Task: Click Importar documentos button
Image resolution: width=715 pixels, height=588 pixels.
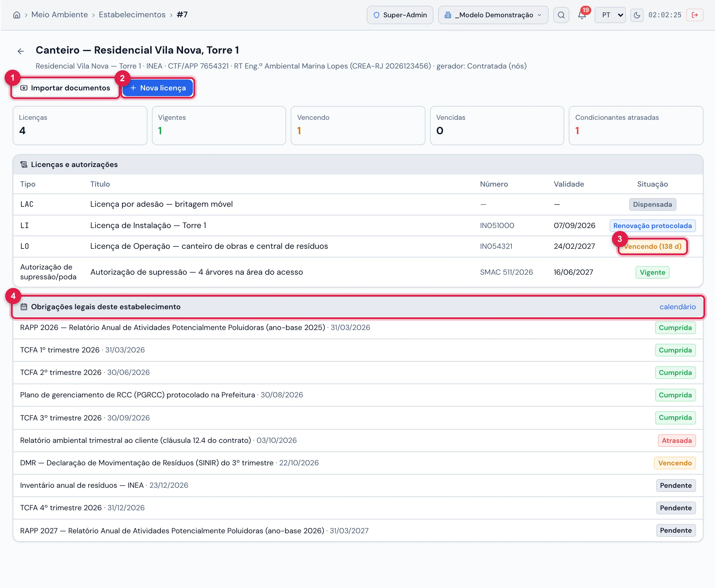Action: click(x=65, y=88)
